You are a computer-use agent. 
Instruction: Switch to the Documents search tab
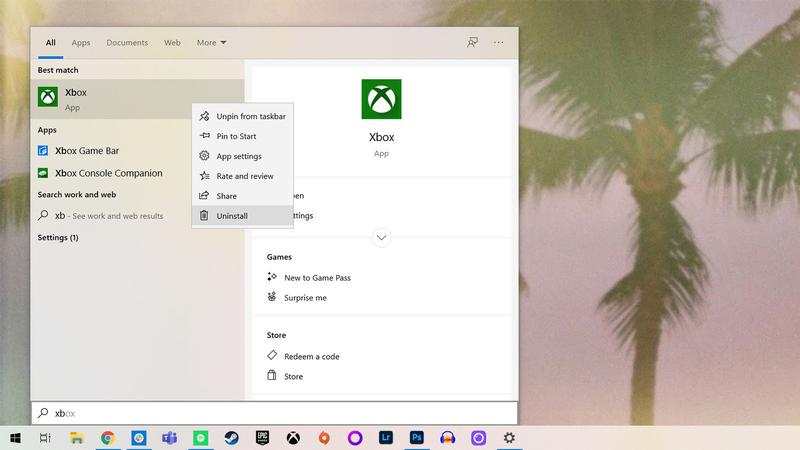pos(127,43)
